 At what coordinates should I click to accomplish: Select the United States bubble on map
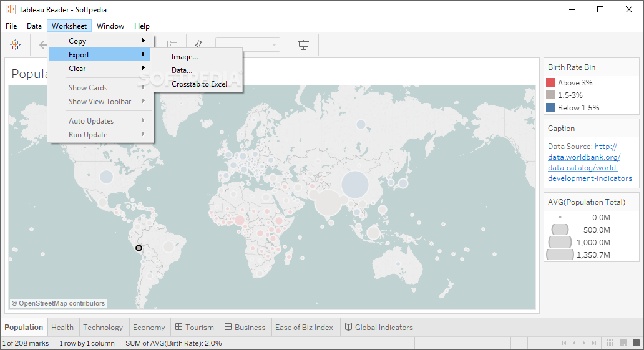106,177
